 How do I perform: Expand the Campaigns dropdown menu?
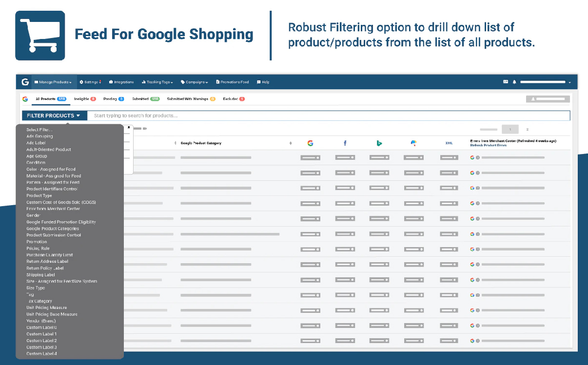click(195, 82)
